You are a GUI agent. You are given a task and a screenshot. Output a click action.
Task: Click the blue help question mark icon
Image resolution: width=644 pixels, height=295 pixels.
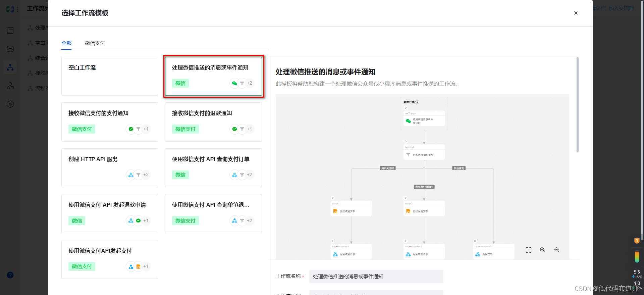pyautogui.click(x=10, y=275)
